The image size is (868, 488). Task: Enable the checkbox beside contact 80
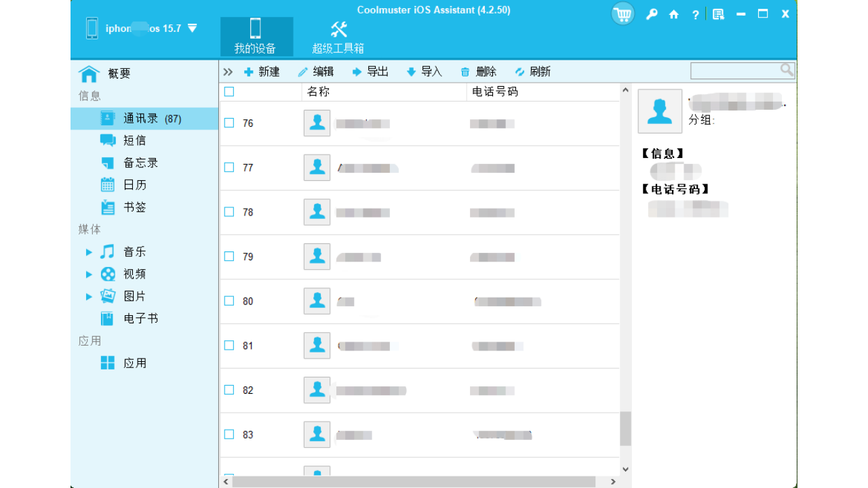coord(229,300)
